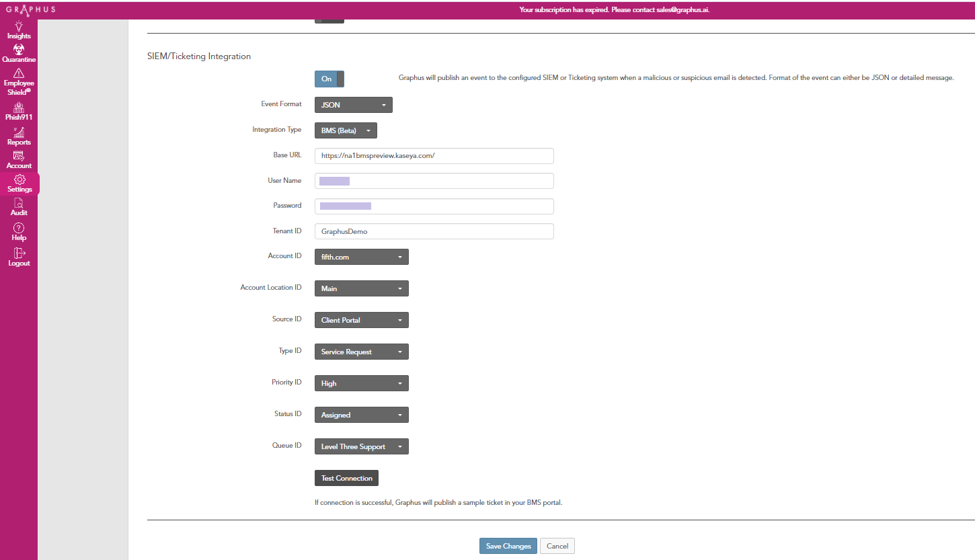
Task: Open the Insights lightbulb icon
Action: click(19, 25)
